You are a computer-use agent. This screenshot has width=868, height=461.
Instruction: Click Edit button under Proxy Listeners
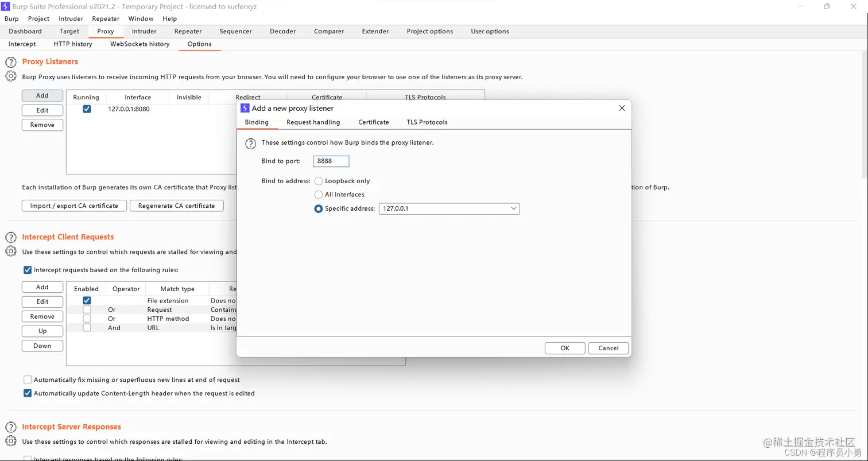point(42,110)
